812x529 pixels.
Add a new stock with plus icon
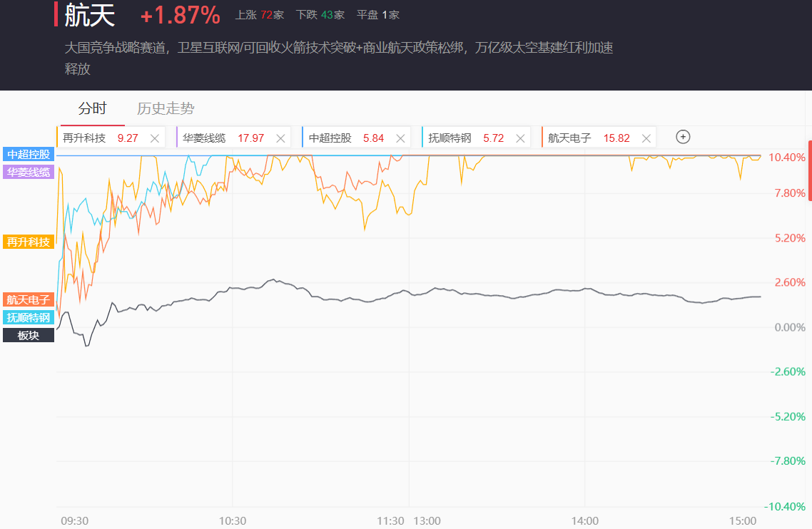pos(683,137)
